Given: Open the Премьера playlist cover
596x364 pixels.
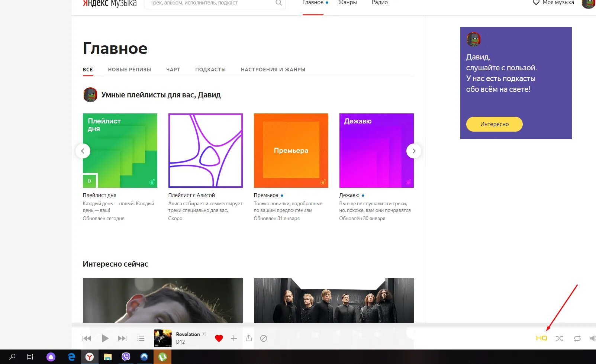Looking at the screenshot, I should click(x=291, y=151).
